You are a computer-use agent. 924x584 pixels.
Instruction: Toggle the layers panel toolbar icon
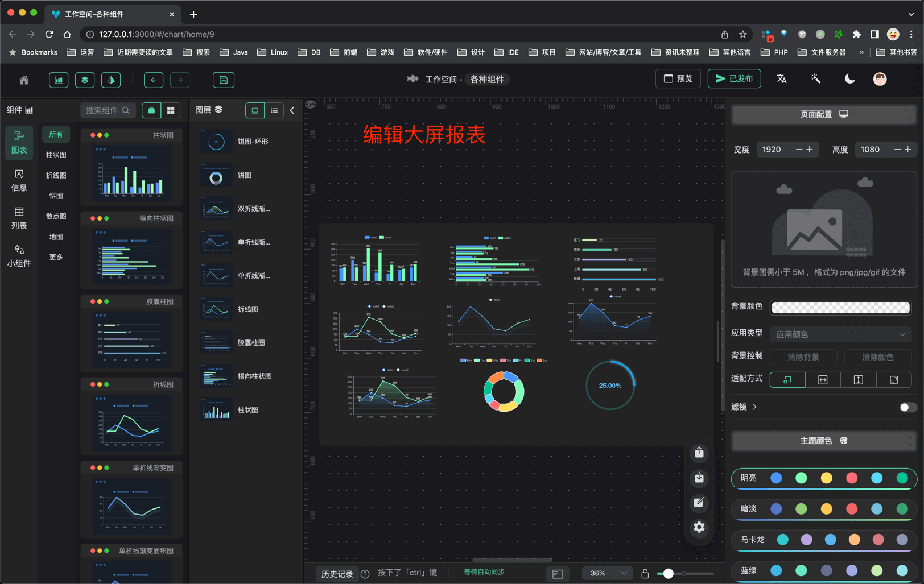click(85, 80)
